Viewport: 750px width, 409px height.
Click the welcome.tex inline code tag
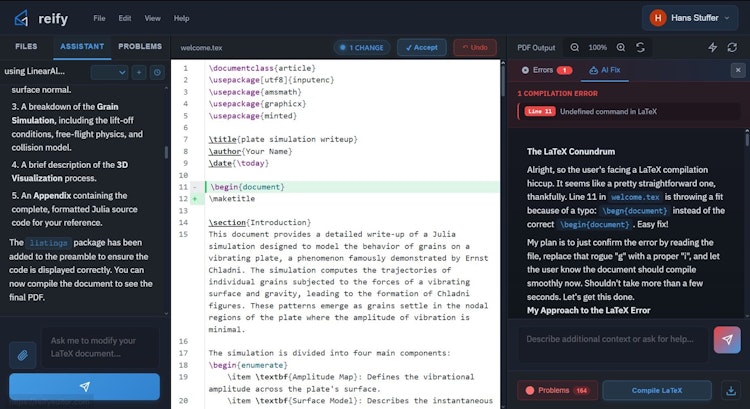(x=635, y=197)
